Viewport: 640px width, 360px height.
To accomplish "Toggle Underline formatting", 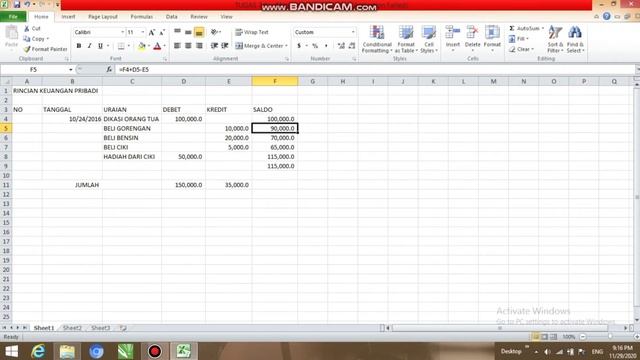I will pyautogui.click(x=100, y=46).
